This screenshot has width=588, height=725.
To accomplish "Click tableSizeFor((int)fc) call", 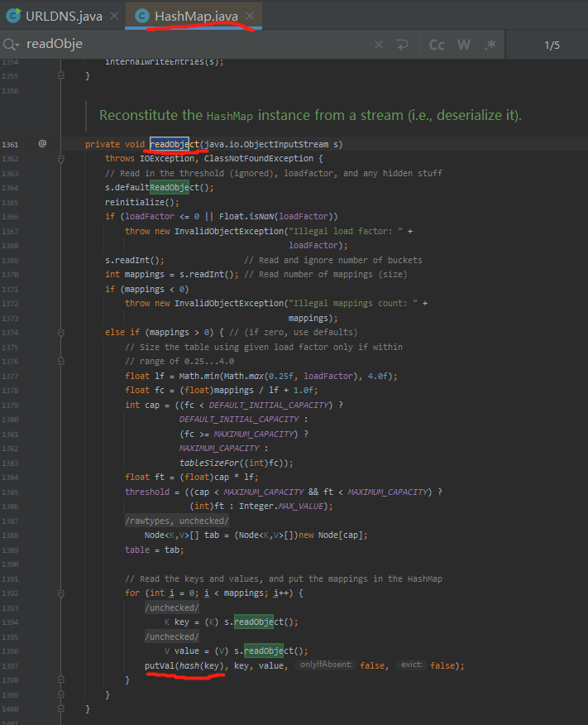I will 236,463.
